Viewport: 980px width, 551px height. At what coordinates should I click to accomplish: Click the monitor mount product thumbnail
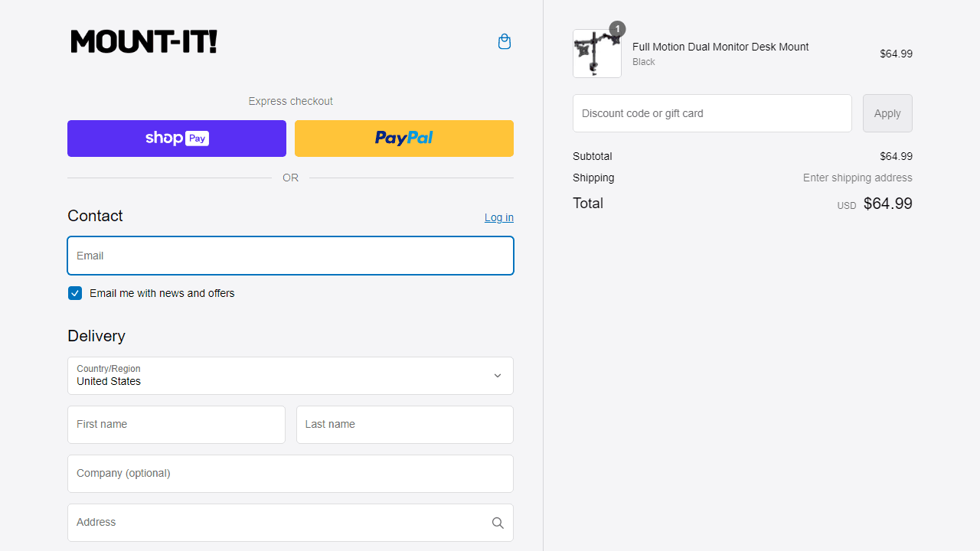[597, 54]
